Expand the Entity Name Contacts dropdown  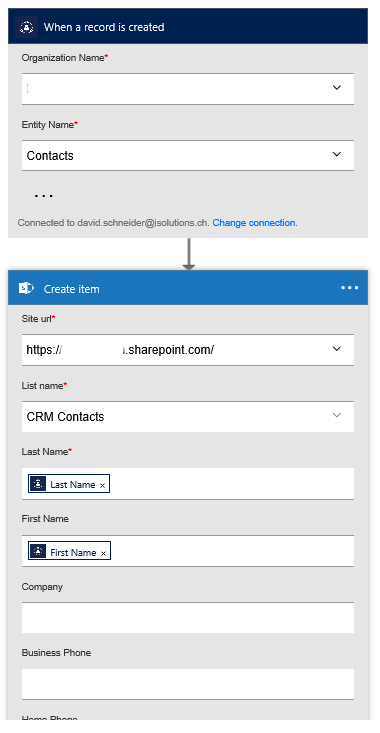337,154
